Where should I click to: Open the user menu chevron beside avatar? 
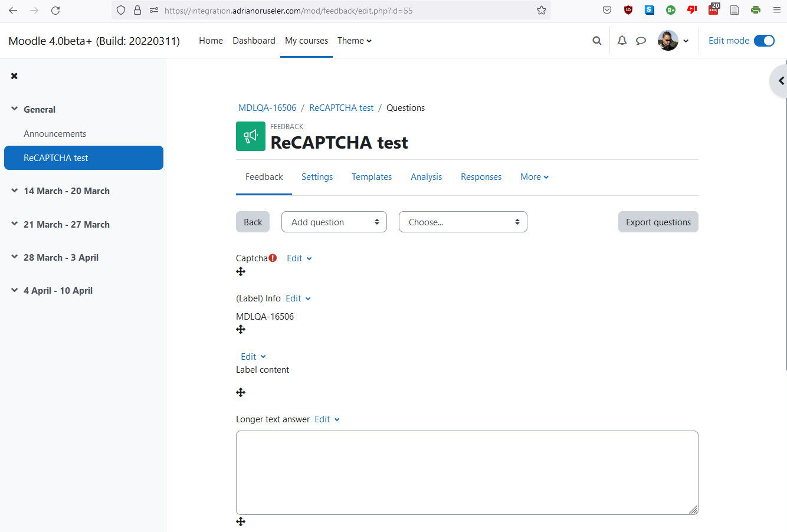coord(686,41)
